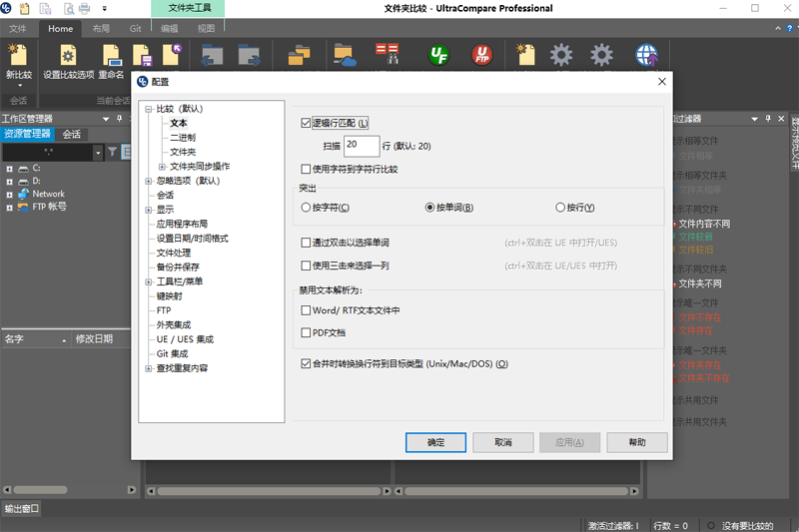The width and height of the screenshot is (799, 532).
Task: Click the folder with right arrow icon
Action: (x=249, y=55)
